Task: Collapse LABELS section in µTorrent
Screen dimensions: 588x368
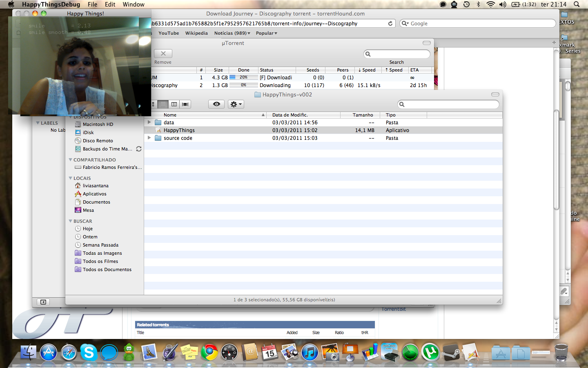Action: 38,123
